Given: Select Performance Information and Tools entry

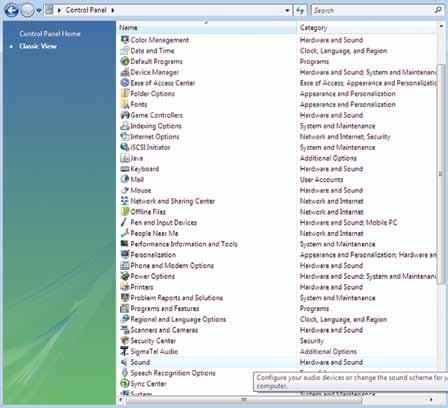Looking at the screenshot, I should 184,244.
